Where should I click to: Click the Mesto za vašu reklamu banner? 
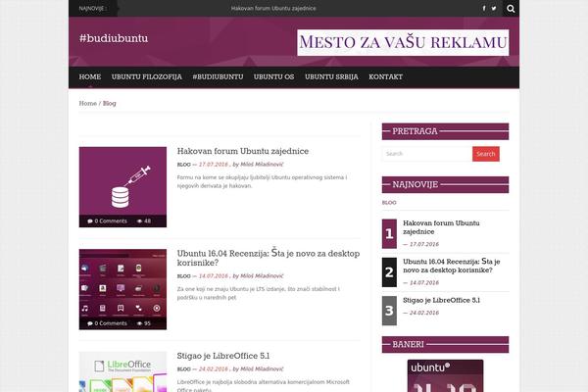pos(403,42)
